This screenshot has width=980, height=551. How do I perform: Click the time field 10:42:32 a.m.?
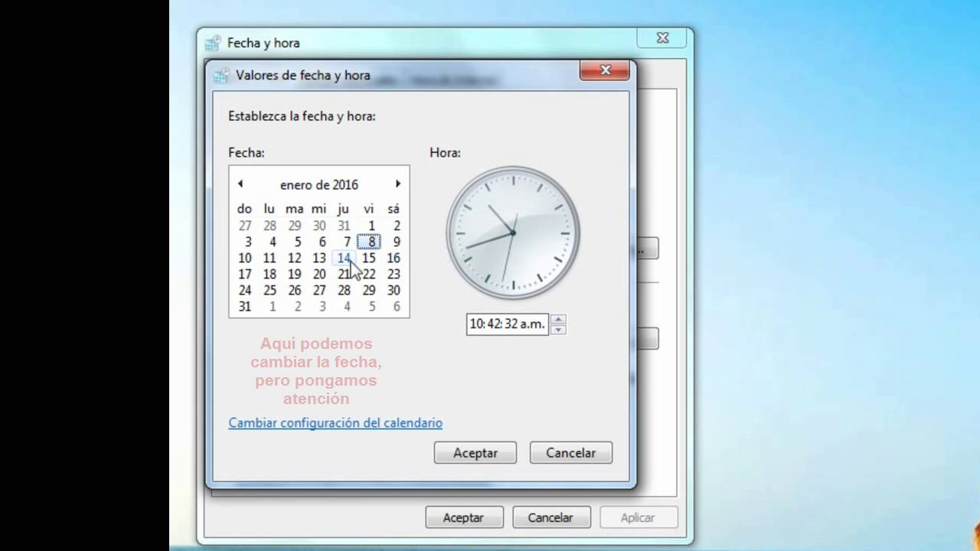[x=507, y=324]
